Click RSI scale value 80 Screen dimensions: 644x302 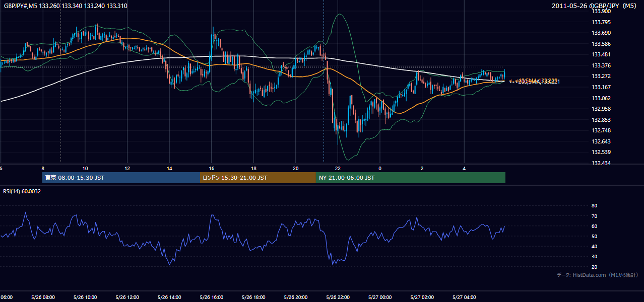point(594,206)
